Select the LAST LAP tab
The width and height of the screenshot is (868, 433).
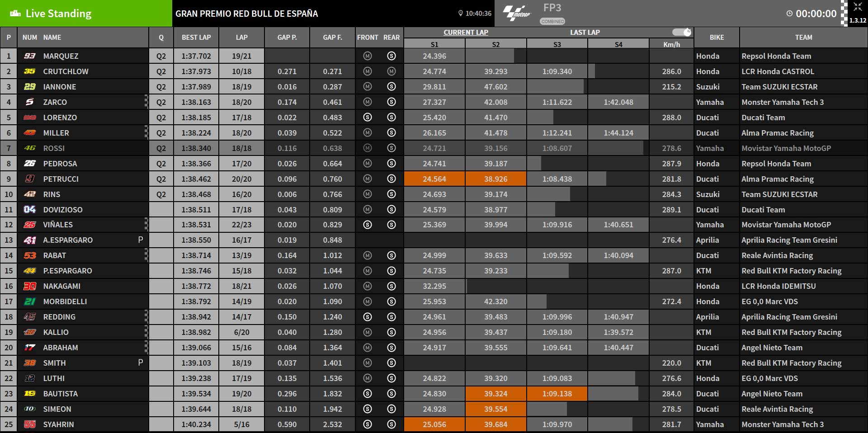click(585, 32)
